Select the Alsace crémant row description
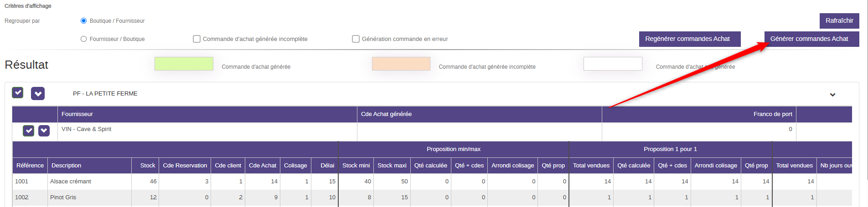 click(x=71, y=182)
